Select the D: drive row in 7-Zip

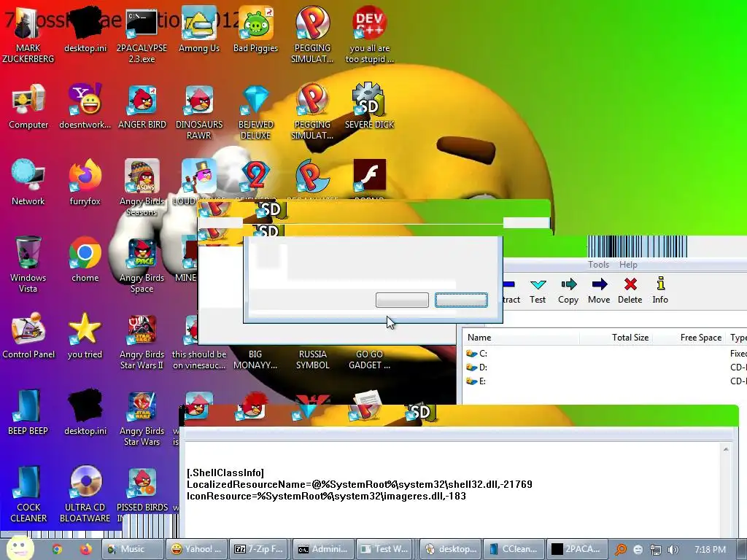coord(605,367)
